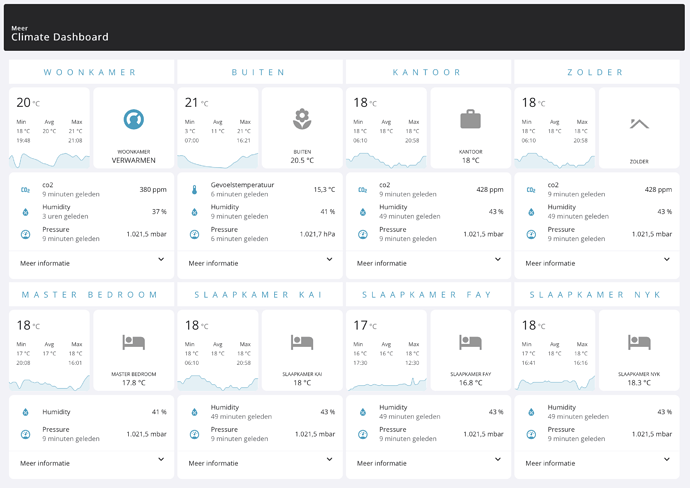690x488 pixels.
Task: Click the Kantoor Pressure gauge icon
Action: tap(363, 234)
